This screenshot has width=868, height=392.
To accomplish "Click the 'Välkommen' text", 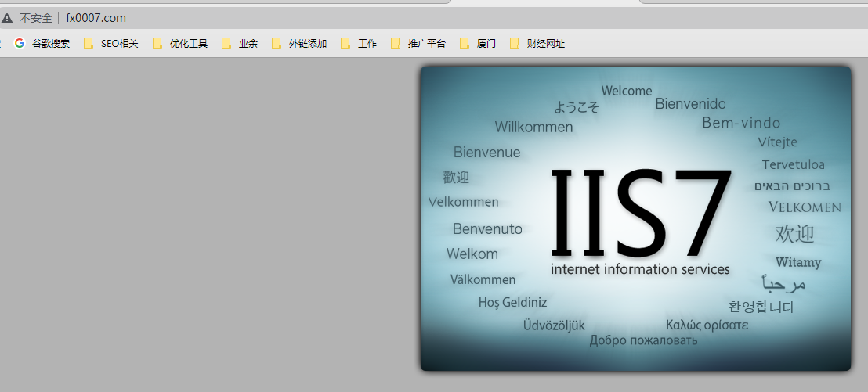I will [x=483, y=279].
